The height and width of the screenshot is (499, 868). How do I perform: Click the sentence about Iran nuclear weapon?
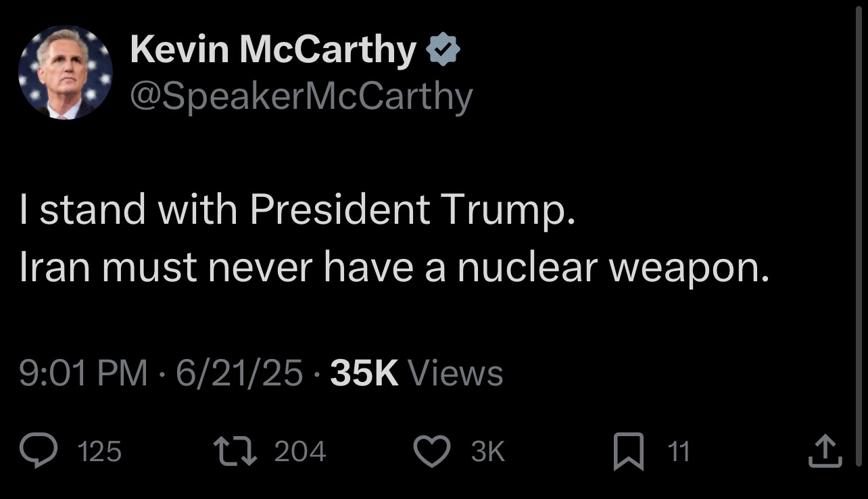[394, 269]
